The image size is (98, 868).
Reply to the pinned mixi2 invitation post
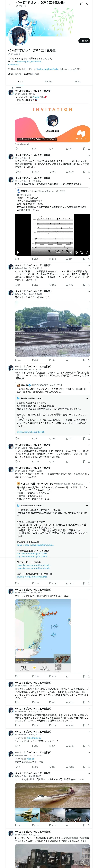(16, 149)
